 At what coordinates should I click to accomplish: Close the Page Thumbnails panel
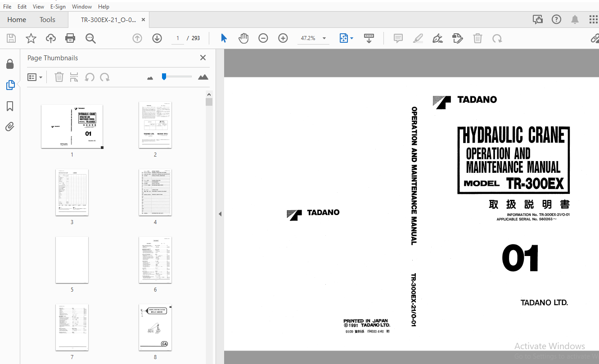coord(203,58)
